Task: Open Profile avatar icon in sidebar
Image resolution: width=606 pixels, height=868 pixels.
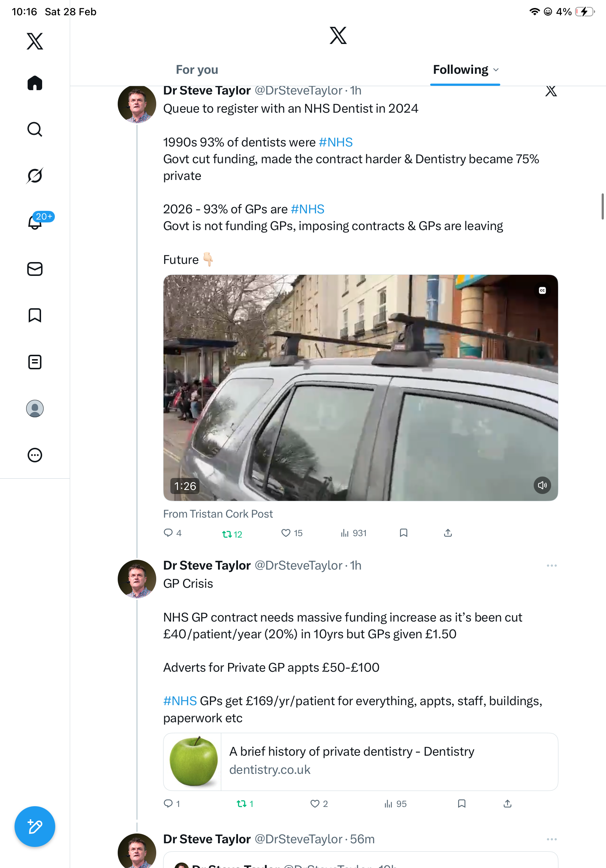Action: [35, 409]
